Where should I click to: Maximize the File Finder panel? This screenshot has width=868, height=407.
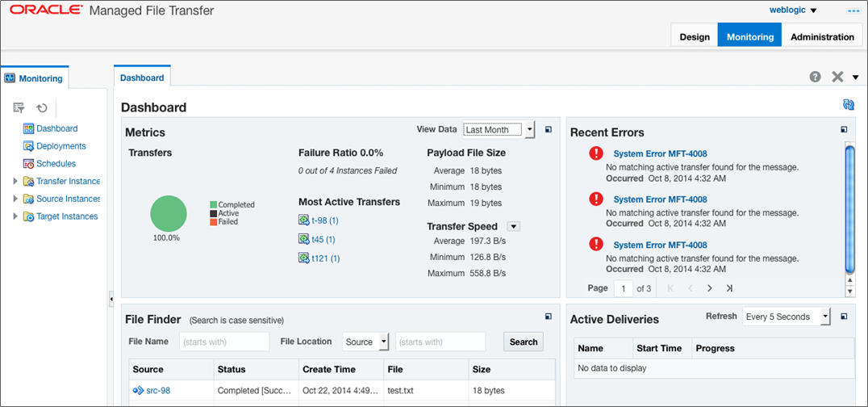pos(548,316)
